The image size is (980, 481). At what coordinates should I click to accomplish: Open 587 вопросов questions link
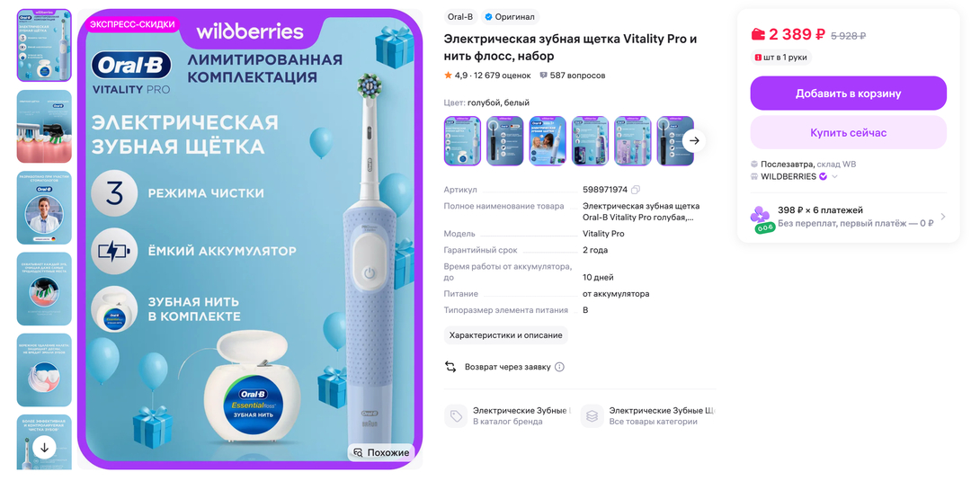(573, 76)
